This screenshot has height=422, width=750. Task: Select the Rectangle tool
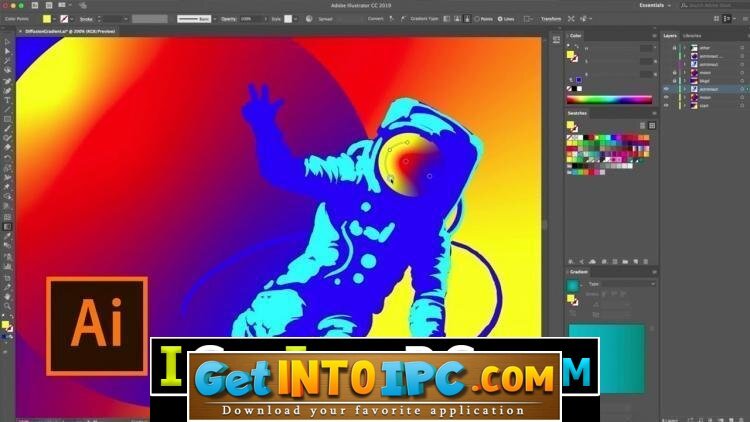coord(7,119)
